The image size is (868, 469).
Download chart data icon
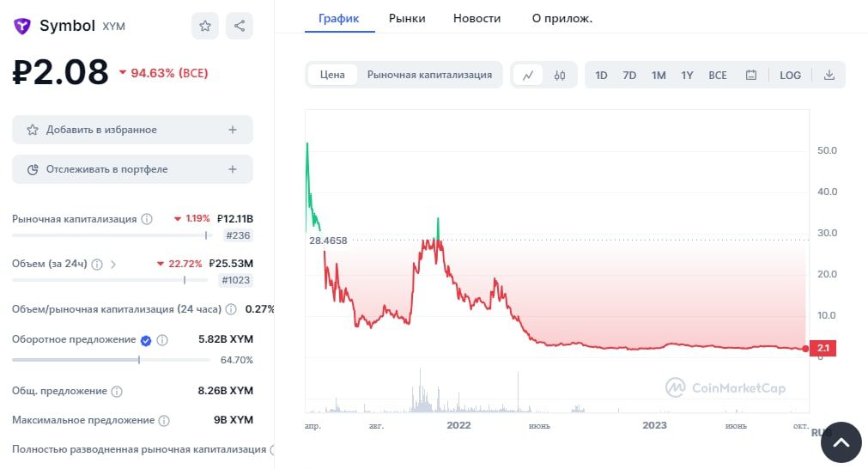829,75
